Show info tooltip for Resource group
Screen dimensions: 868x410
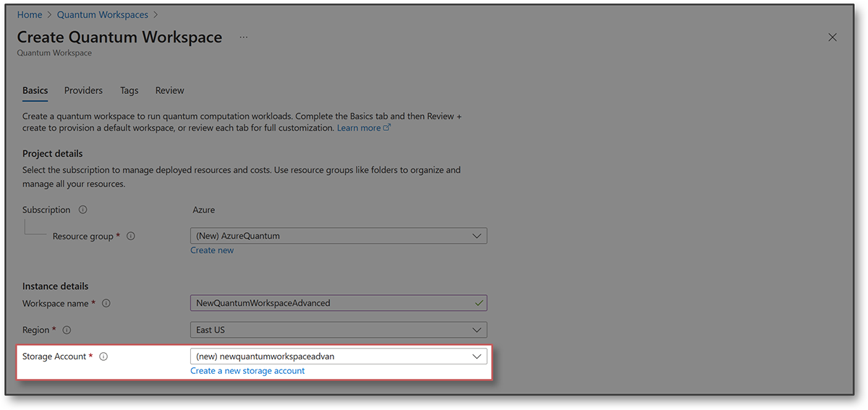click(x=131, y=236)
